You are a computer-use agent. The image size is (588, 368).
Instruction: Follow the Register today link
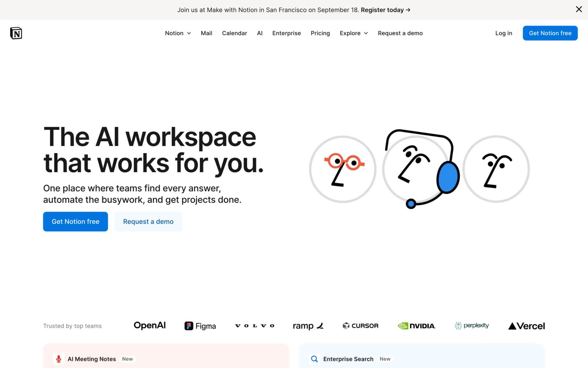pyautogui.click(x=385, y=10)
